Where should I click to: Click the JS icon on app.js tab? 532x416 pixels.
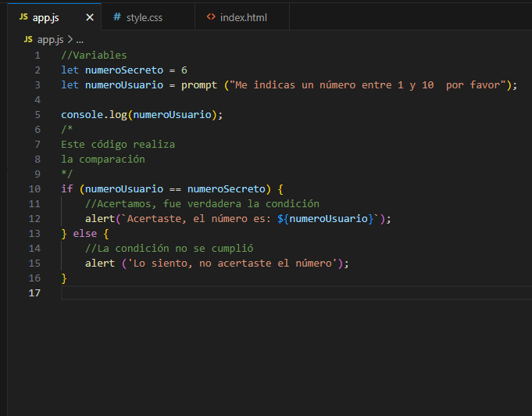(x=23, y=16)
